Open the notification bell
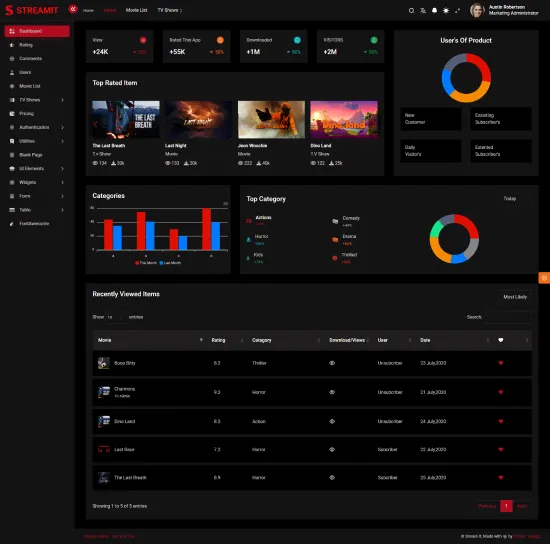550x544 pixels. (434, 11)
